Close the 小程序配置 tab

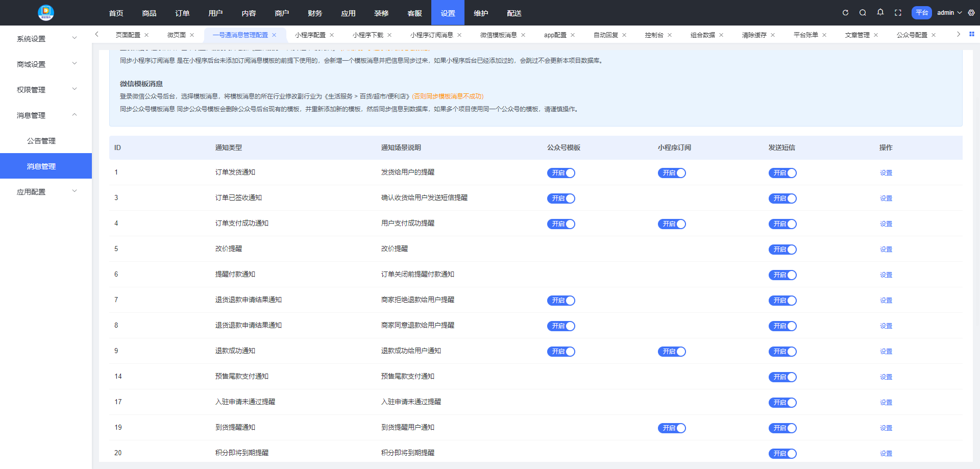[332, 35]
